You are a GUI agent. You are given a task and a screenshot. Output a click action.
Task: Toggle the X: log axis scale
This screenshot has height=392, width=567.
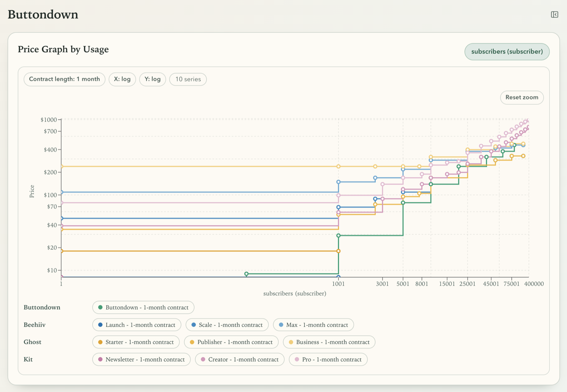click(122, 79)
